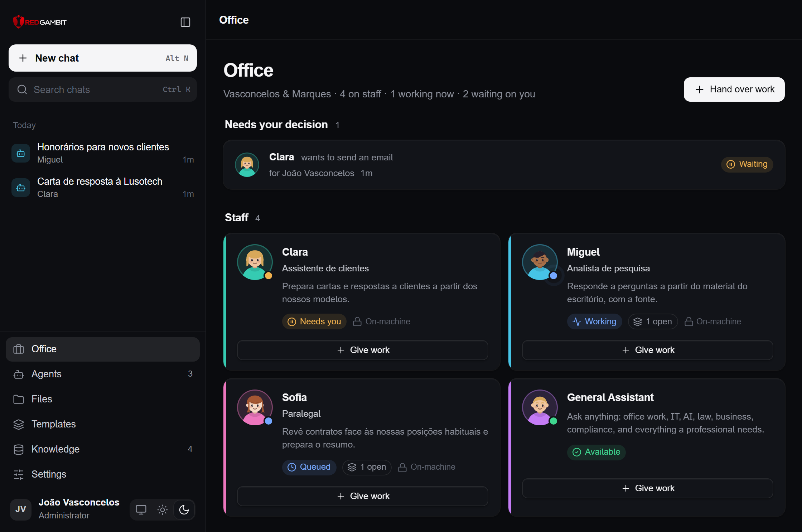The image size is (802, 532).
Task: Open the Office section in sidebar
Action: [x=103, y=349]
